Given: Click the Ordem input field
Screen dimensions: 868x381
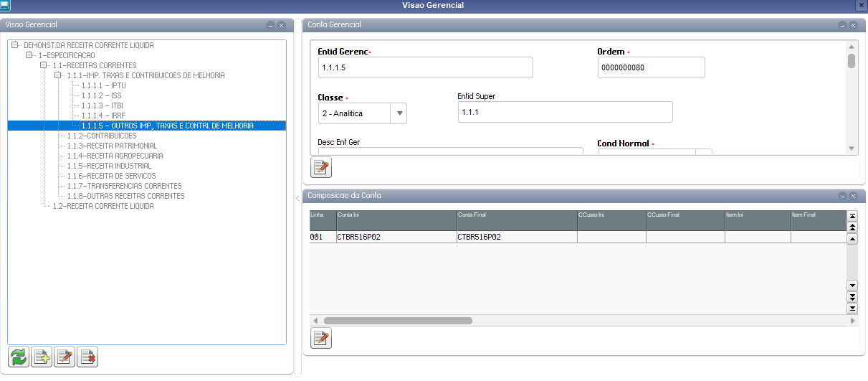Looking at the screenshot, I should click(x=651, y=67).
